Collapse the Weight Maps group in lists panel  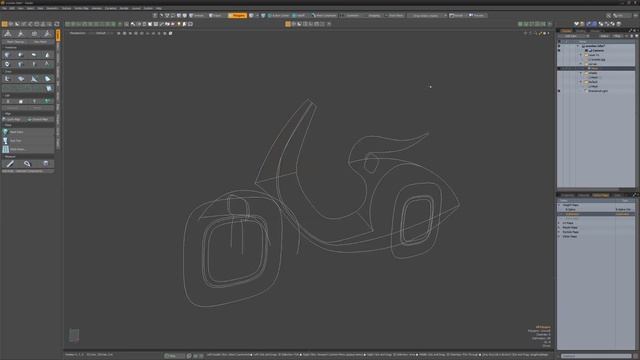(x=560, y=205)
